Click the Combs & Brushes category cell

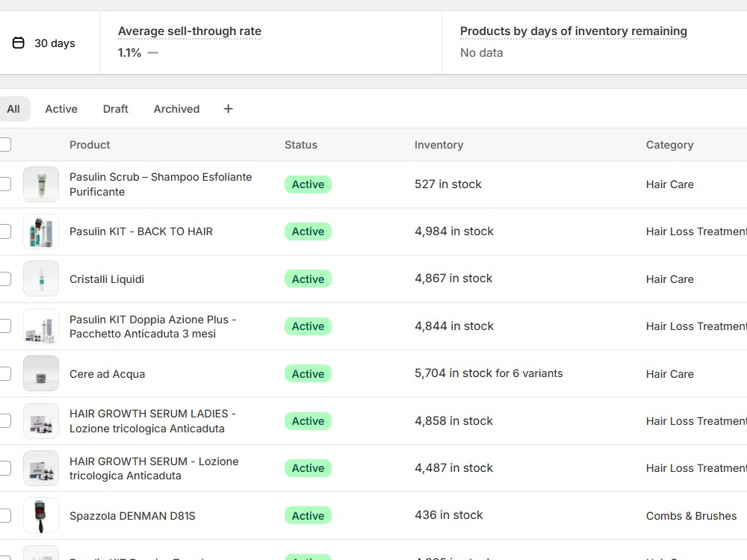[x=691, y=516]
